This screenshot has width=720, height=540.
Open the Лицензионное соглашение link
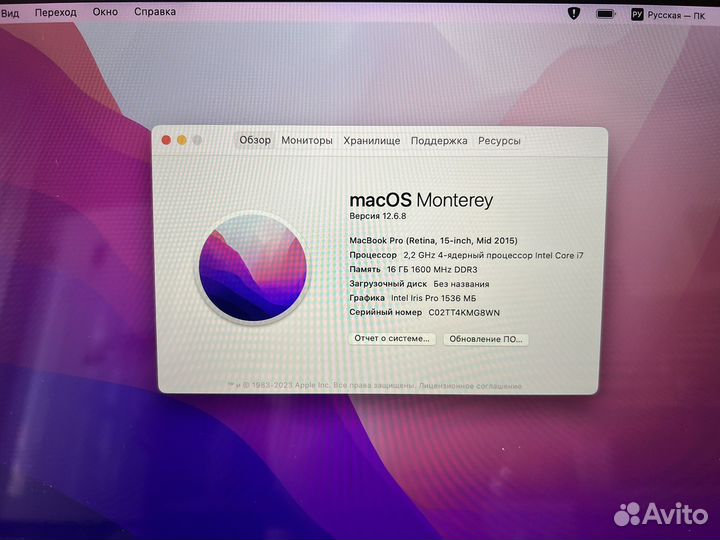[x=470, y=386]
